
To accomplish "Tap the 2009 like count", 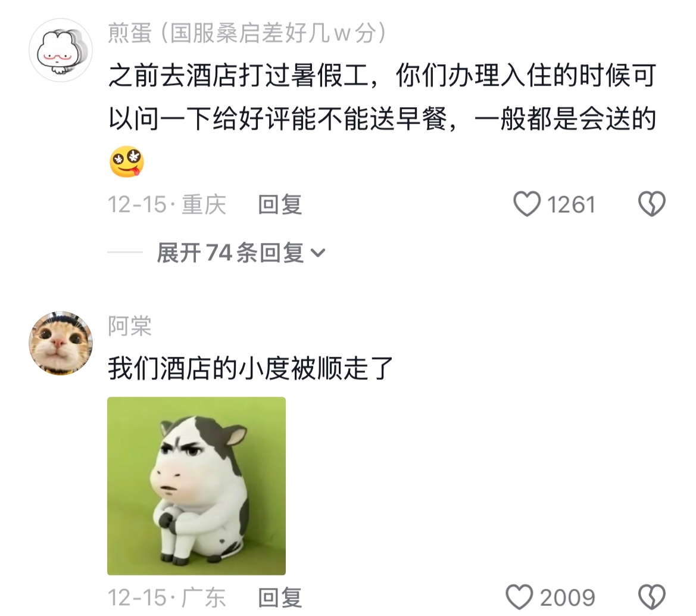I will tap(567, 598).
